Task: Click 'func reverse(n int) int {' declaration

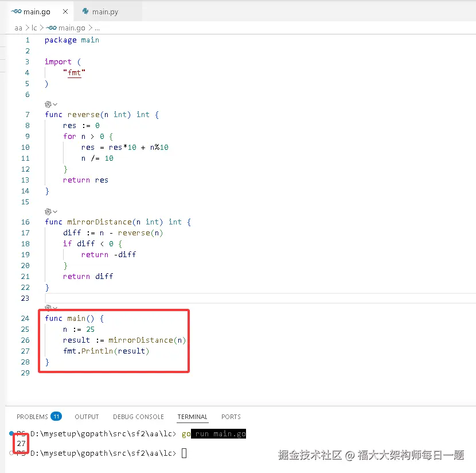Action: tap(102, 115)
